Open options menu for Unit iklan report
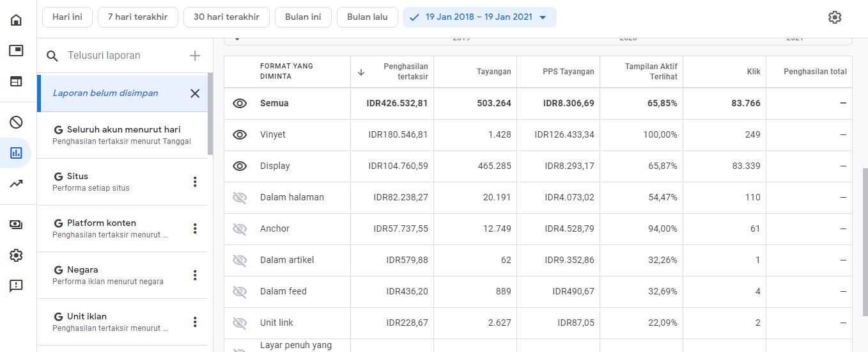868x352 pixels. point(196,322)
